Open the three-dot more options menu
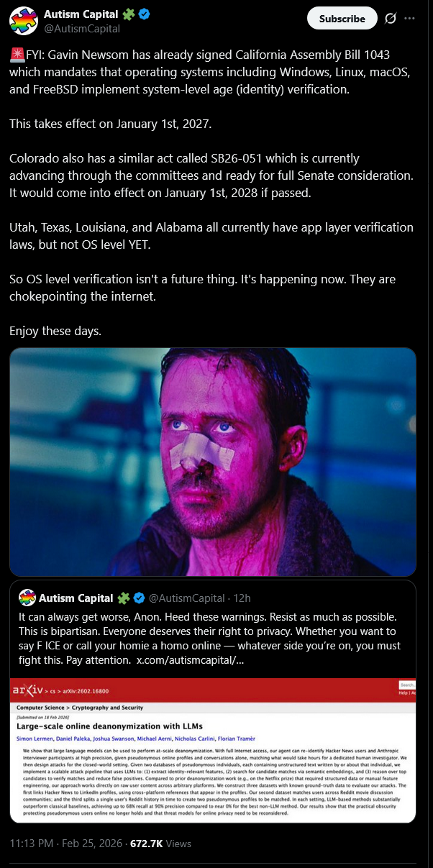This screenshot has width=433, height=868. pyautogui.click(x=415, y=19)
